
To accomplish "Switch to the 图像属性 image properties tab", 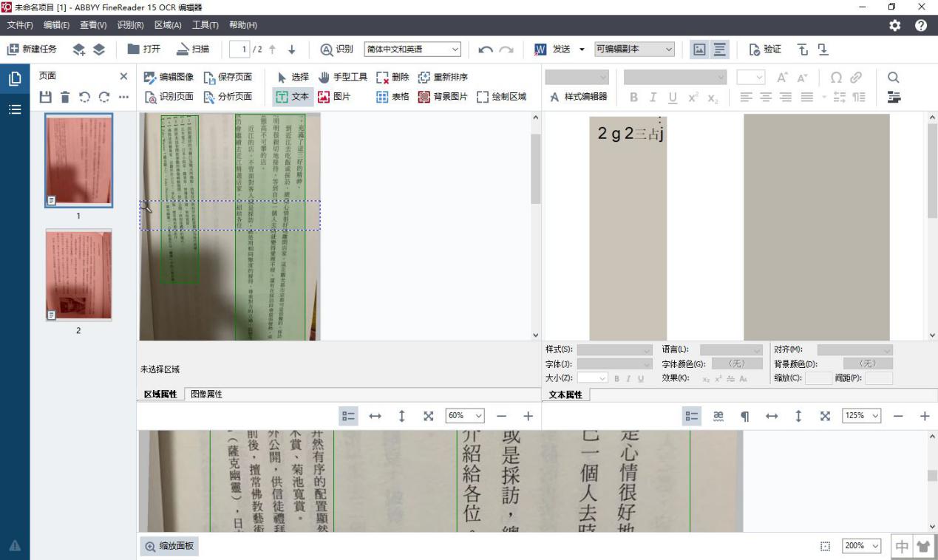I will 207,395.
